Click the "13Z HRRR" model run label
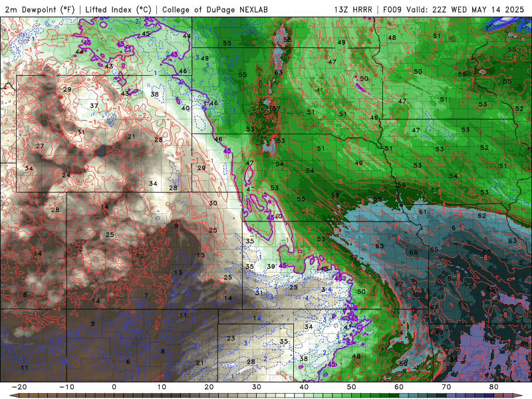532x399 pixels. click(x=353, y=9)
